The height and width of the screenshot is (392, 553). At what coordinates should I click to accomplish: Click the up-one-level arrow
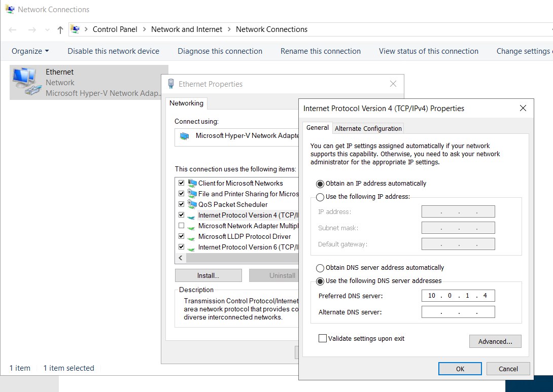point(59,29)
